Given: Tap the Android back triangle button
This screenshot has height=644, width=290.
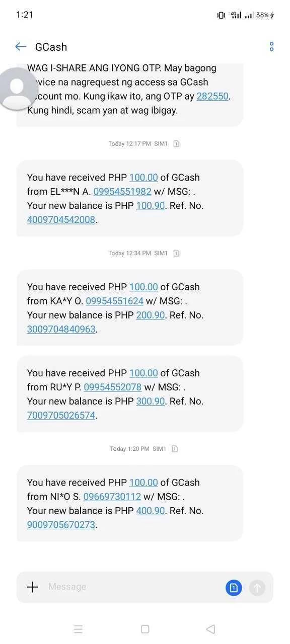Looking at the screenshot, I should pos(211,629).
